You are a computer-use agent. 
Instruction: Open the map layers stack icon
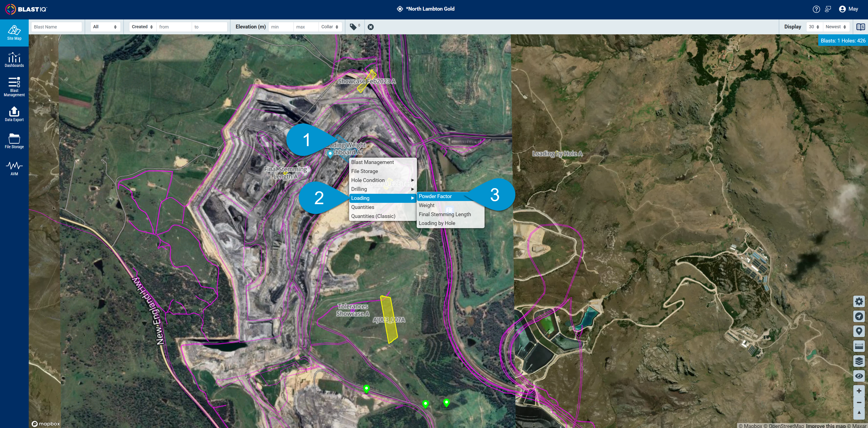tap(859, 361)
